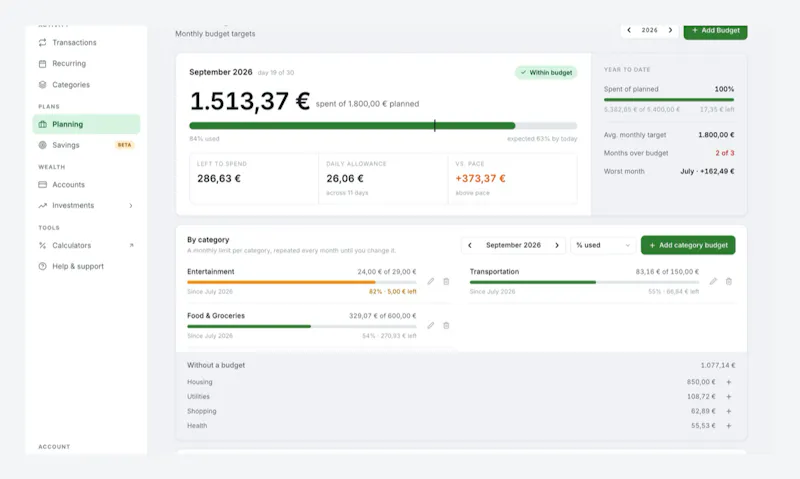The width and height of the screenshot is (800, 479).
Task: Click the Recurring calendar icon
Action: click(42, 64)
